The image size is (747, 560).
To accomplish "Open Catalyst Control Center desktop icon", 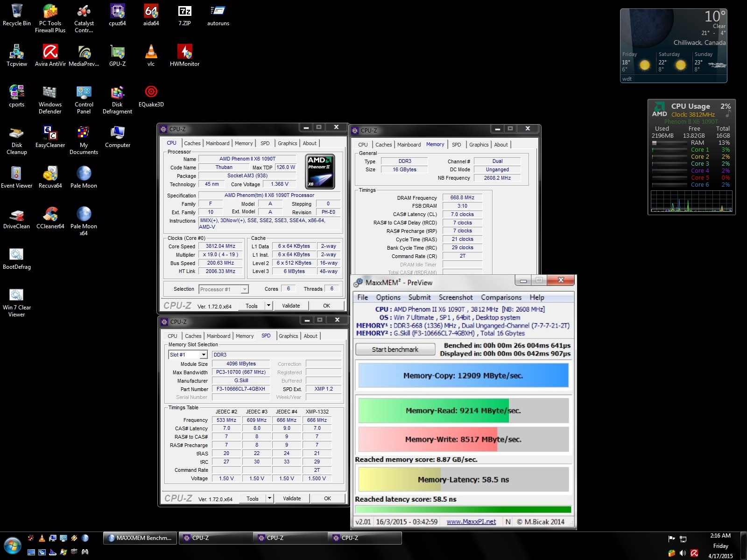I will [x=84, y=18].
